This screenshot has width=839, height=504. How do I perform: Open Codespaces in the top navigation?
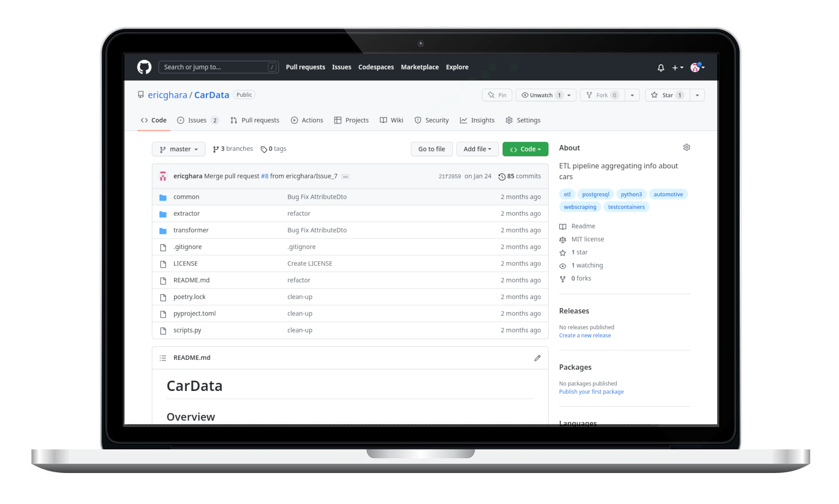pos(376,67)
